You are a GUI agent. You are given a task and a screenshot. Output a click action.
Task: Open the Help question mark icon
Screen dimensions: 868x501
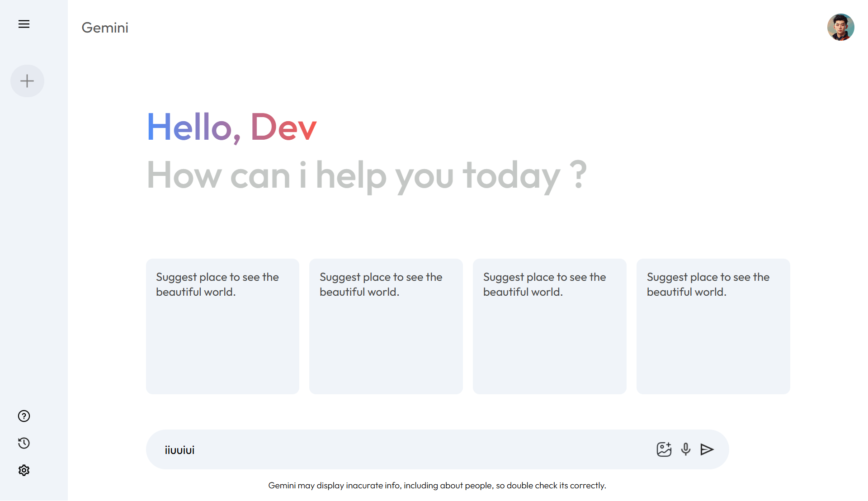[x=24, y=416]
